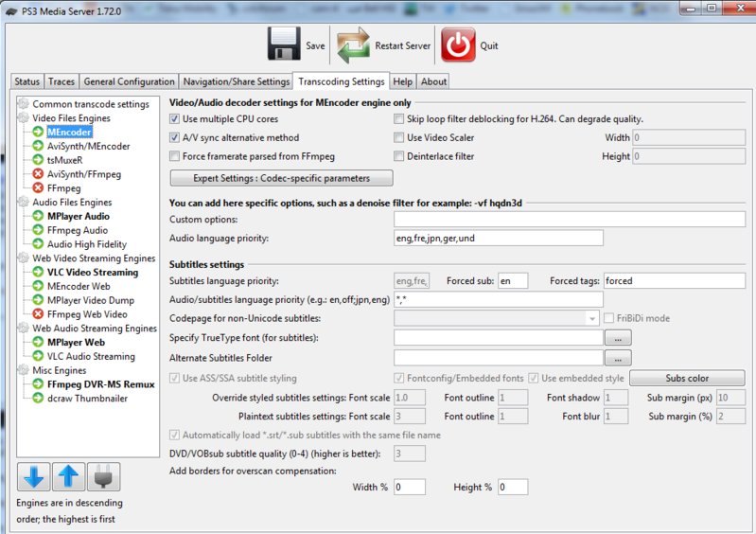Image resolution: width=756 pixels, height=534 pixels.
Task: Enable Force framerate parsed from FFmpeg
Action: click(174, 156)
